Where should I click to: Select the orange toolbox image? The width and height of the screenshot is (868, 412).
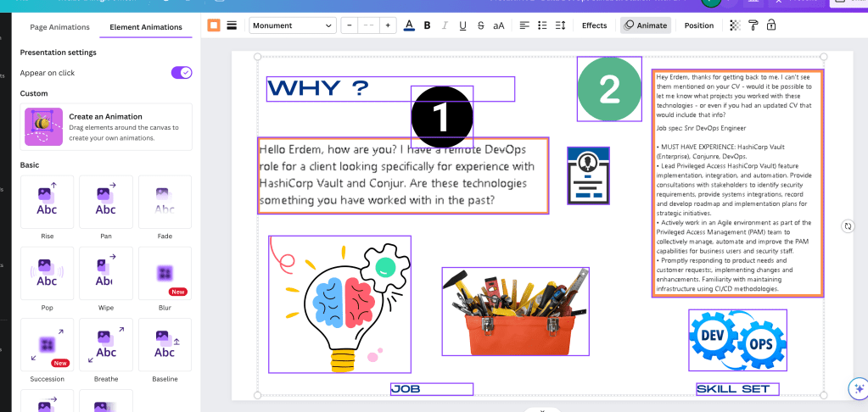click(515, 311)
